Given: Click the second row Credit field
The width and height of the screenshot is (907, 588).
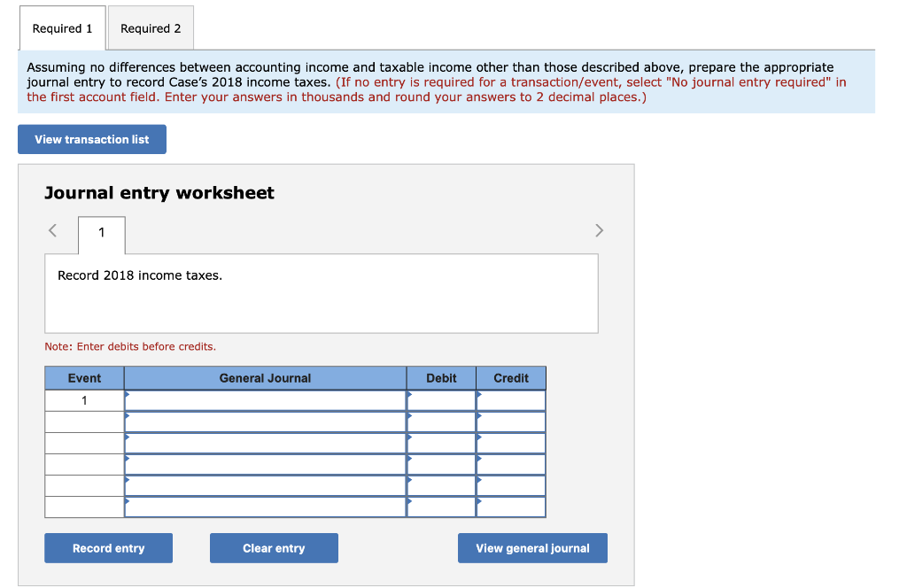Looking at the screenshot, I should click(511, 422).
